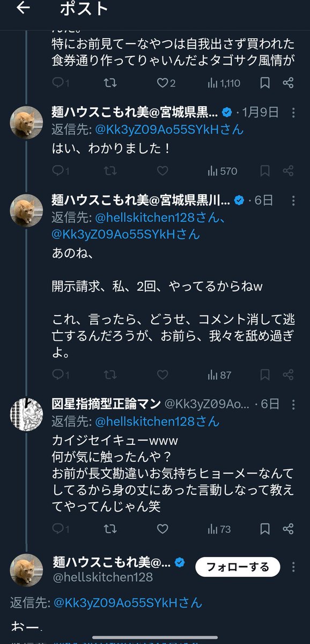Share the post with 570 views
Viewport: 310px width, 644px height.
(288, 171)
